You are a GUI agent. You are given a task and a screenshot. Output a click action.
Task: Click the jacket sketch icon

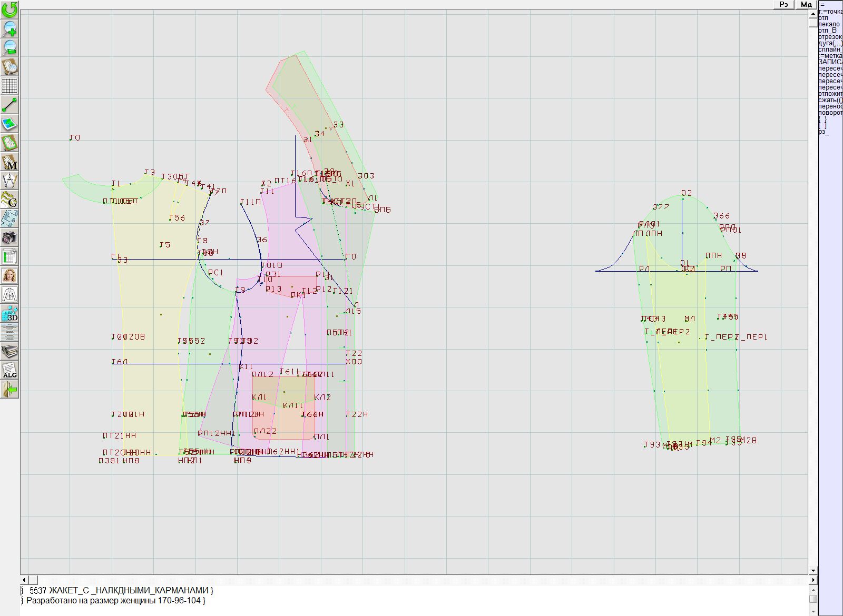(x=9, y=294)
